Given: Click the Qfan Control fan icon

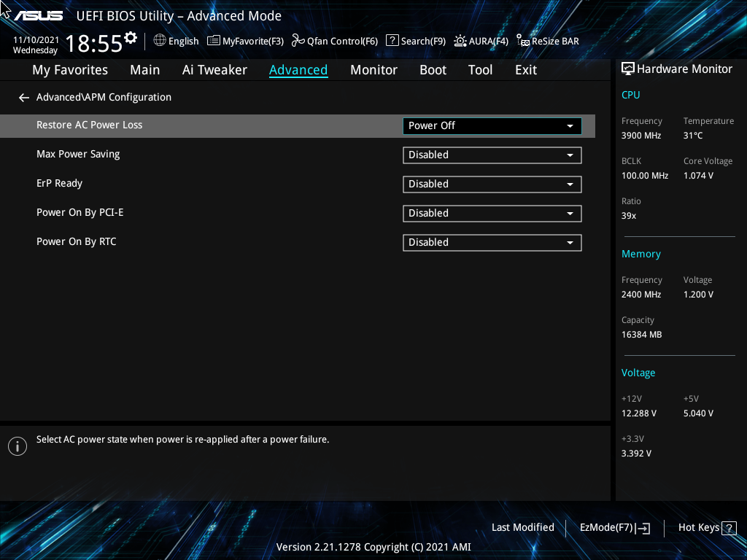Looking at the screenshot, I should point(298,41).
